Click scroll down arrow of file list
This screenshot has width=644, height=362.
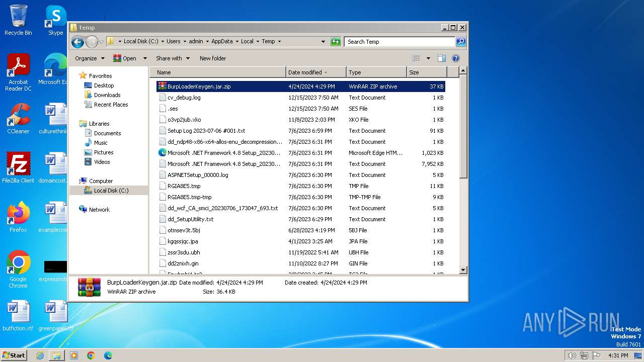(463, 270)
